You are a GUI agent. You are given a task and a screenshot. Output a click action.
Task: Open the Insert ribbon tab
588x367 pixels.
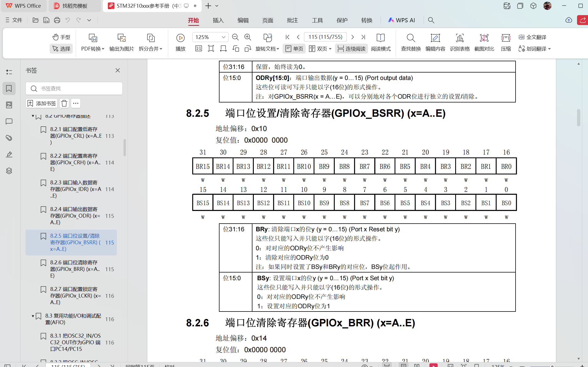[218, 20]
